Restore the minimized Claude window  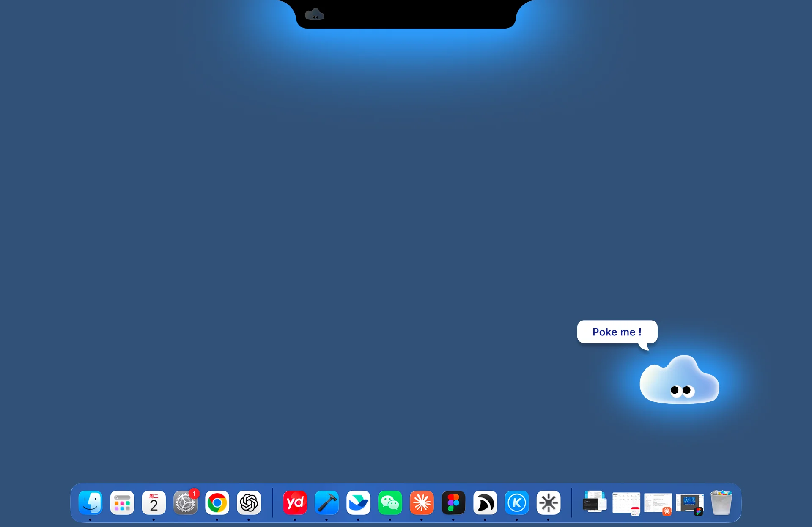coord(658,503)
